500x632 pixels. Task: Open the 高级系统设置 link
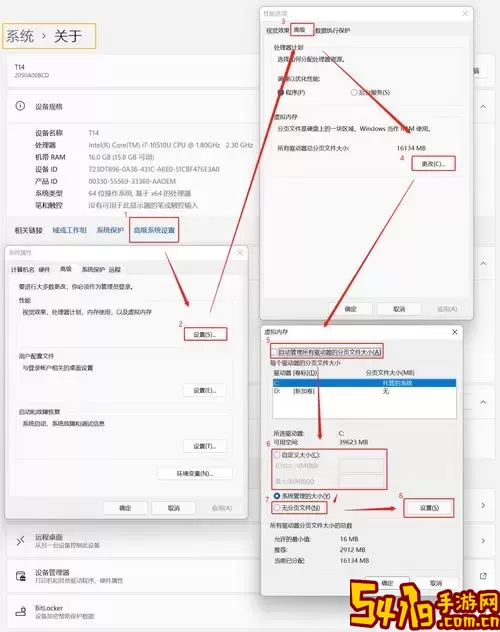[154, 231]
